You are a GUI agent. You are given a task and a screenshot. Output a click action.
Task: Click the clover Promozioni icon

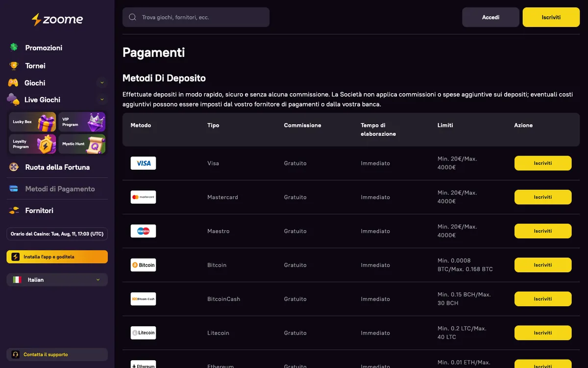pyautogui.click(x=14, y=48)
